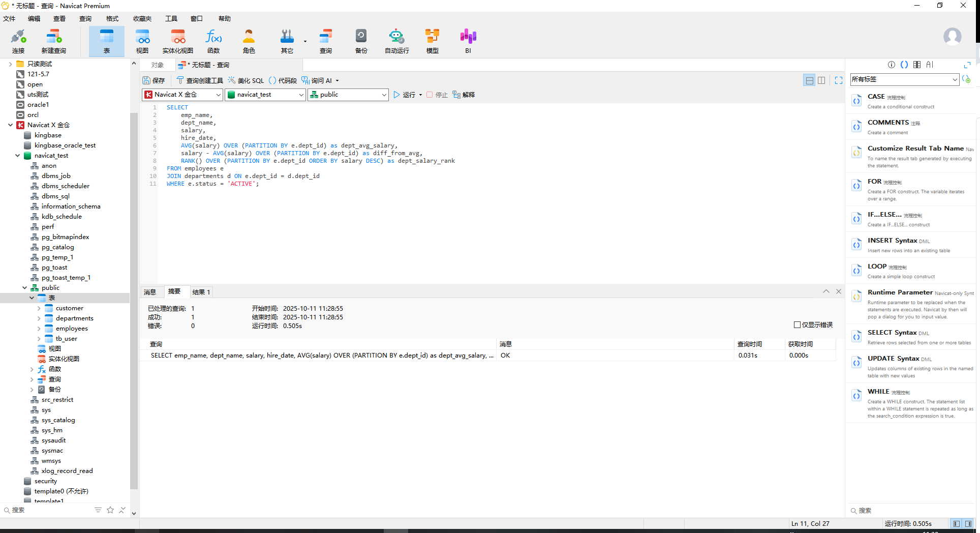
Task: Open the info panel icon in right pane
Action: click(x=892, y=65)
